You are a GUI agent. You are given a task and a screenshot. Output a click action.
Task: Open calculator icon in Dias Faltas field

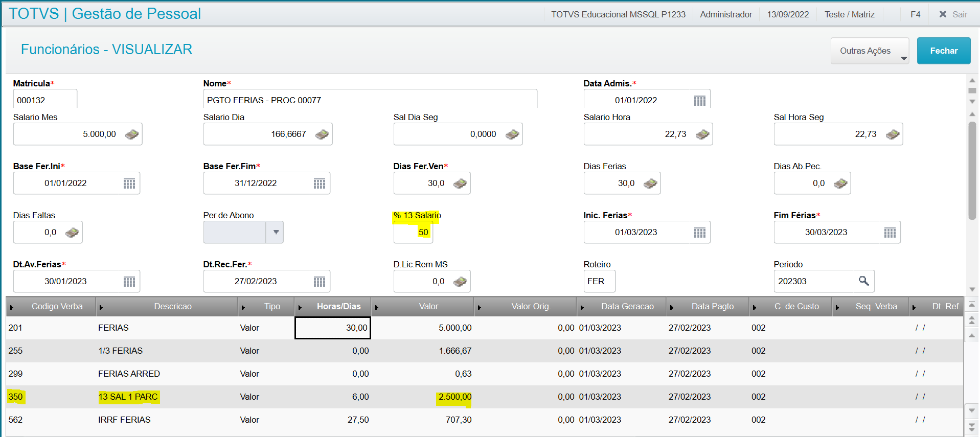(72, 233)
